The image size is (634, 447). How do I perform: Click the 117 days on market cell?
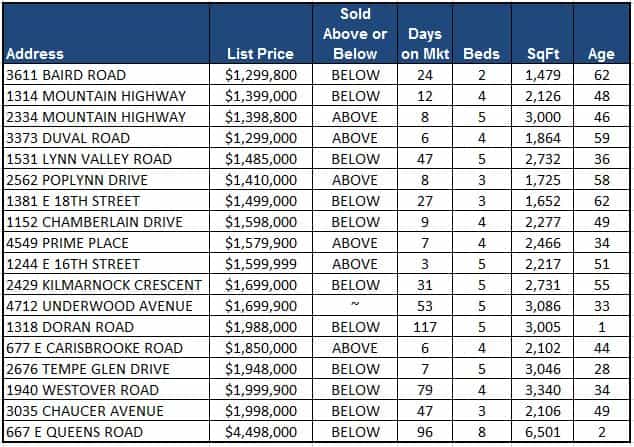click(x=425, y=327)
